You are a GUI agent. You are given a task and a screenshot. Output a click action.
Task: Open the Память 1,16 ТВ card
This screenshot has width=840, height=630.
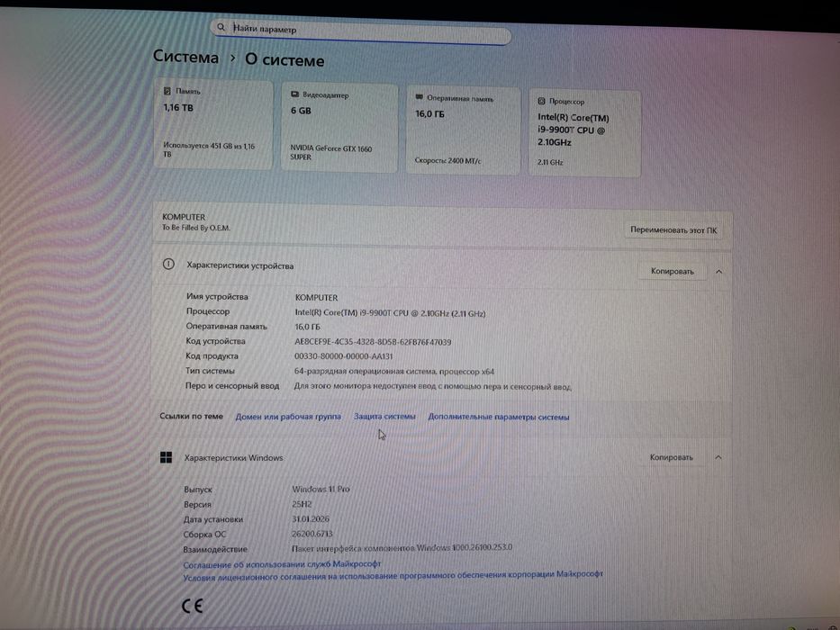(x=213, y=124)
